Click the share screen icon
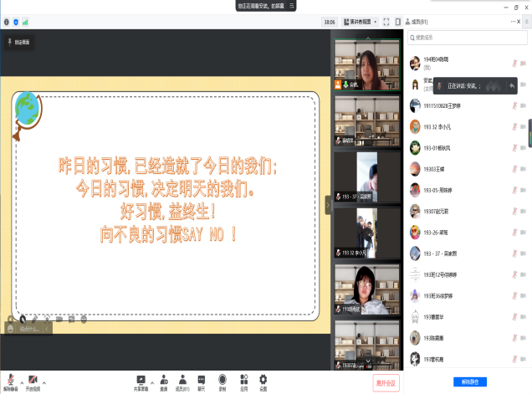Image resolution: width=532 pixels, height=394 pixels. [141, 379]
